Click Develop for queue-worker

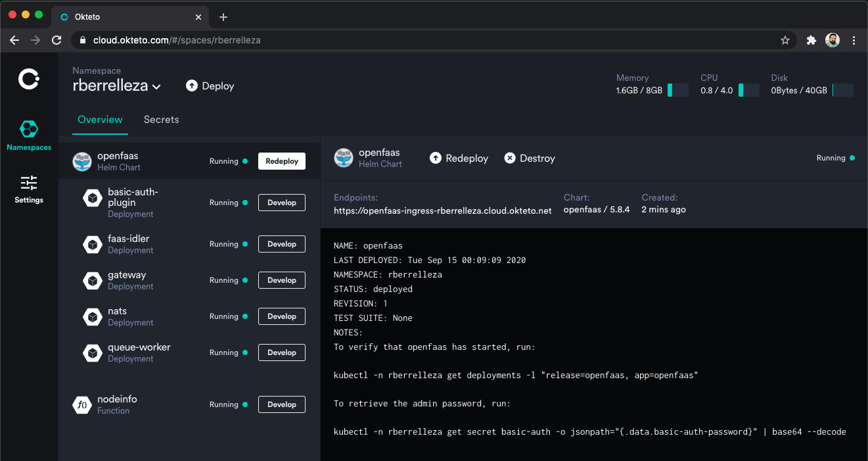[282, 352]
